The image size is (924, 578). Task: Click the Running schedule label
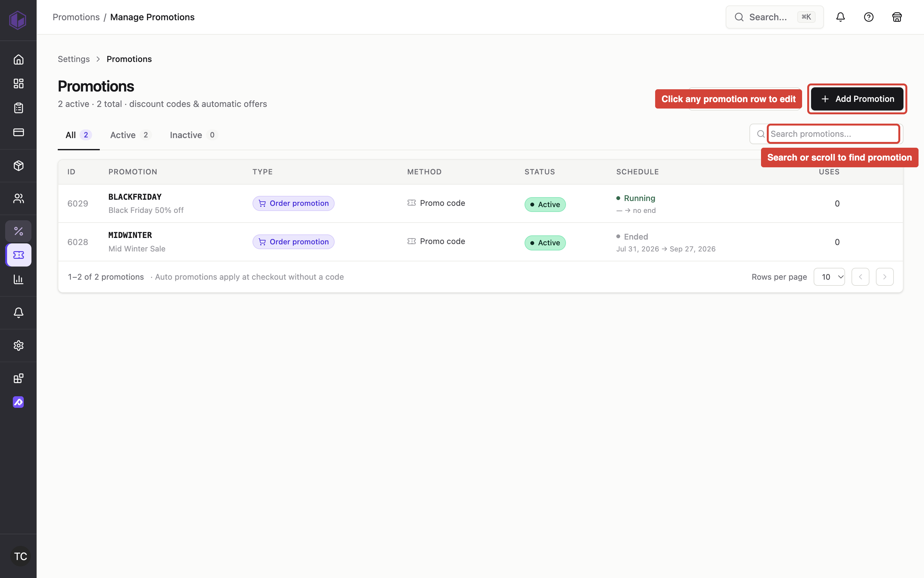tap(639, 198)
